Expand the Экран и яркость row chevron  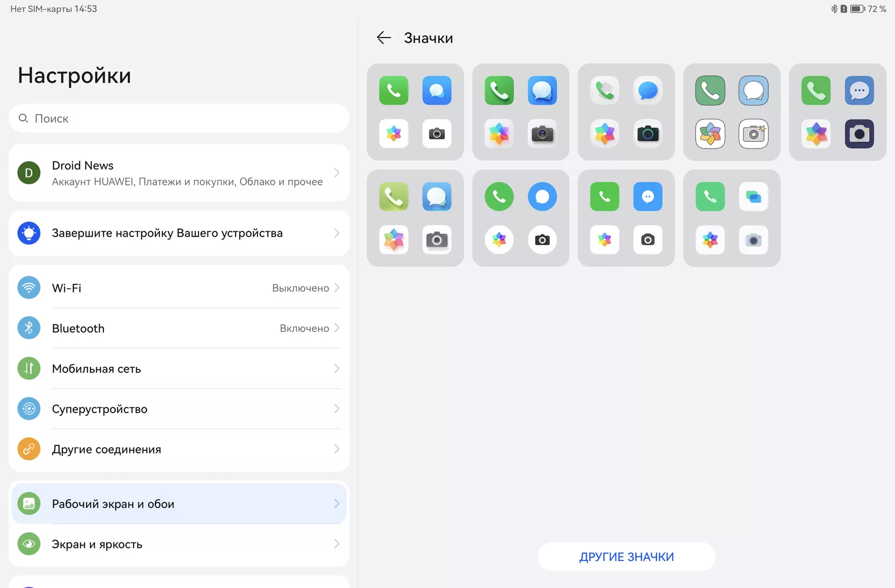click(337, 544)
